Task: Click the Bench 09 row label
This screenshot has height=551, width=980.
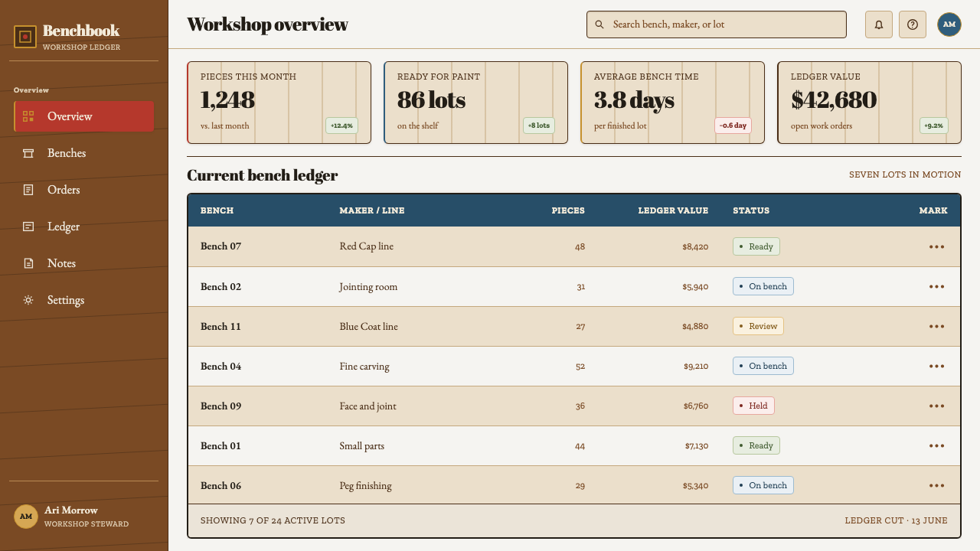Action: [220, 406]
